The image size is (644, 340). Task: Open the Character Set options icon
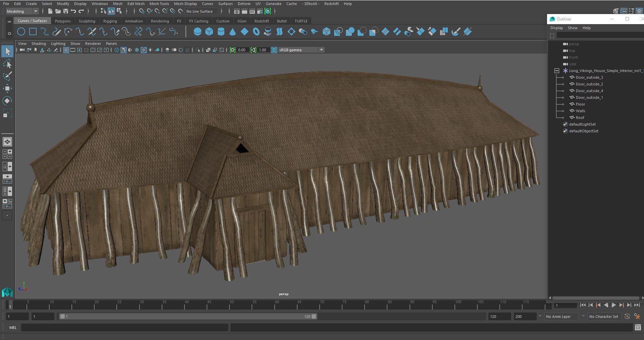(637, 316)
